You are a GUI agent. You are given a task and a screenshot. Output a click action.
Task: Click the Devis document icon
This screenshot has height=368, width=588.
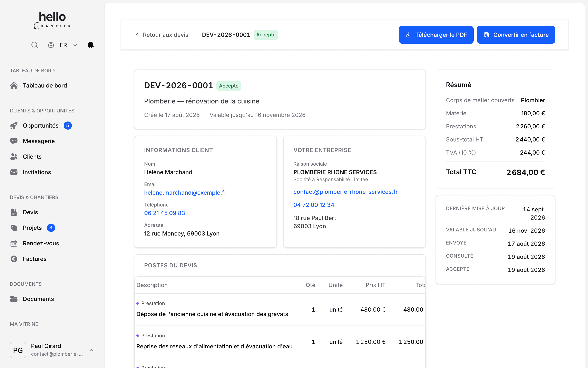[14, 212]
